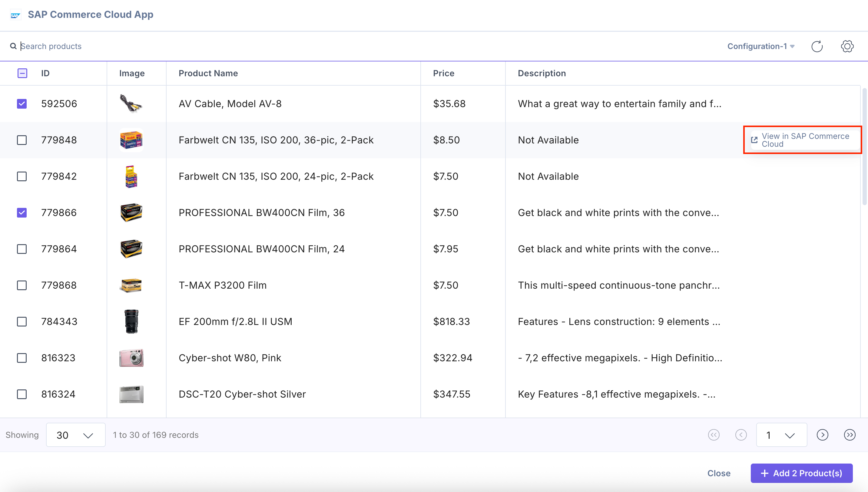Open the BW400CN Film 24 thumbnail
This screenshot has height=492, width=868.
coord(131,249)
